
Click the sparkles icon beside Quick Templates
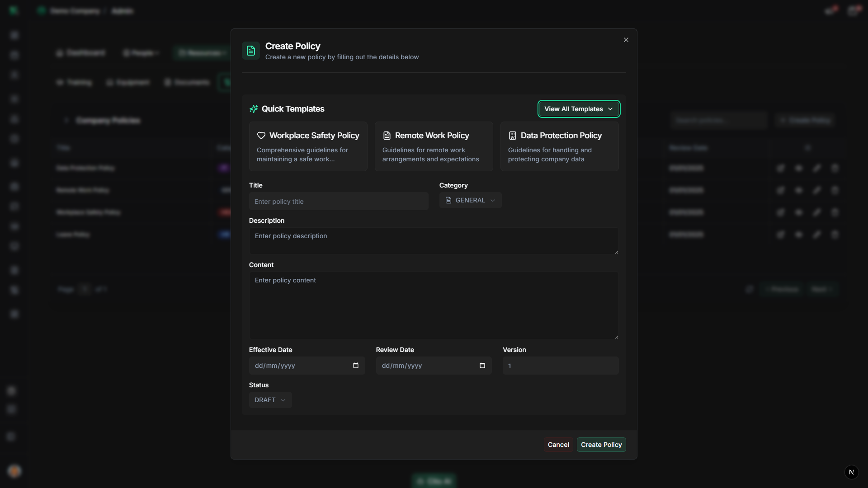point(254,109)
